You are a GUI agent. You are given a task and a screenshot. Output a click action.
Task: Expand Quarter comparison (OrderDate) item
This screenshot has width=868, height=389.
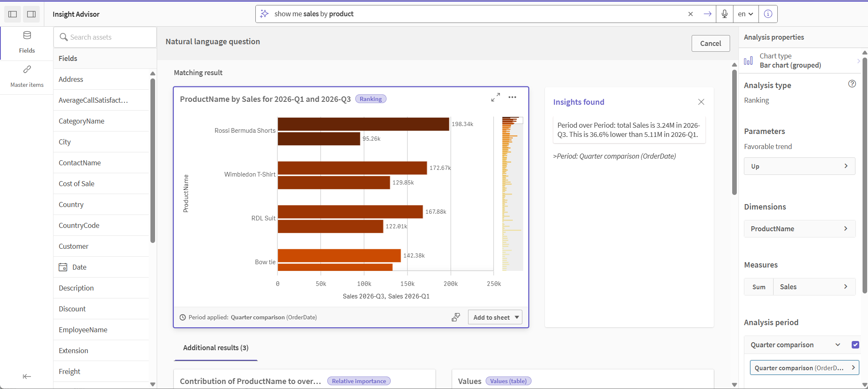(x=804, y=368)
